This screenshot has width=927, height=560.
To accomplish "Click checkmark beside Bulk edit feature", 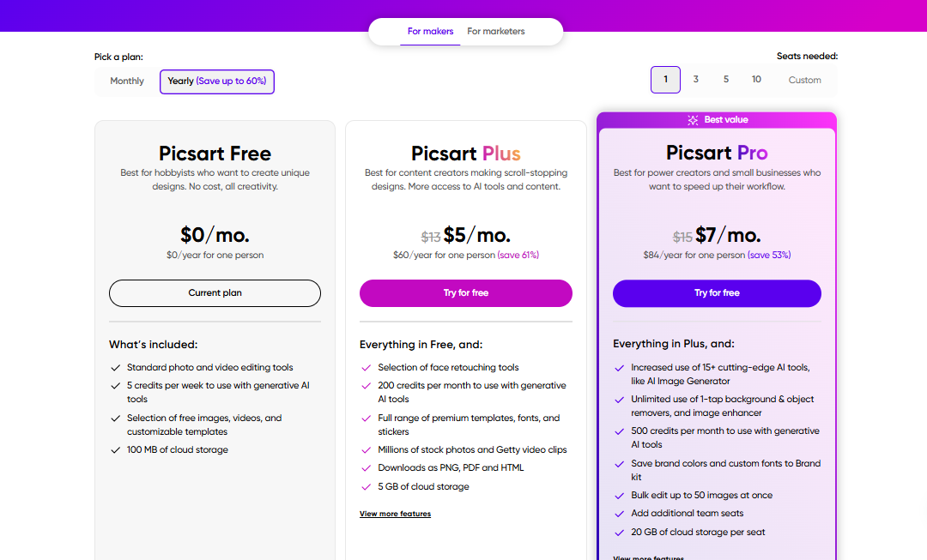I will [619, 496].
